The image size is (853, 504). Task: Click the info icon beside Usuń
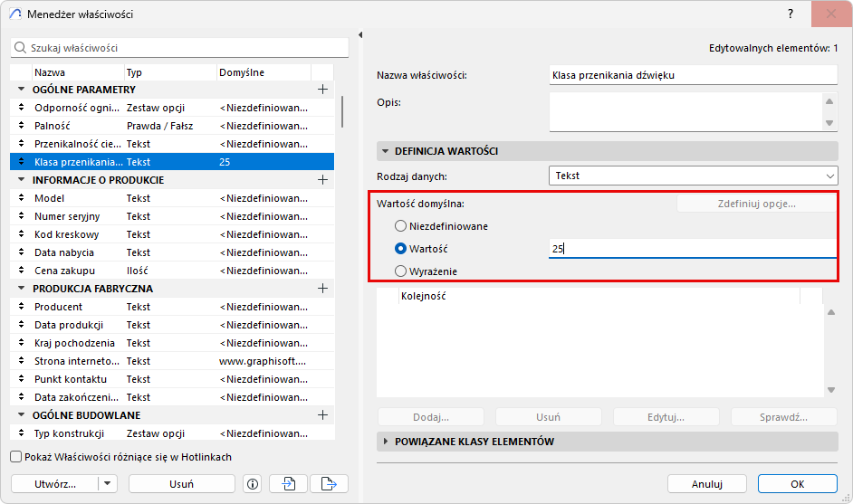point(253,484)
